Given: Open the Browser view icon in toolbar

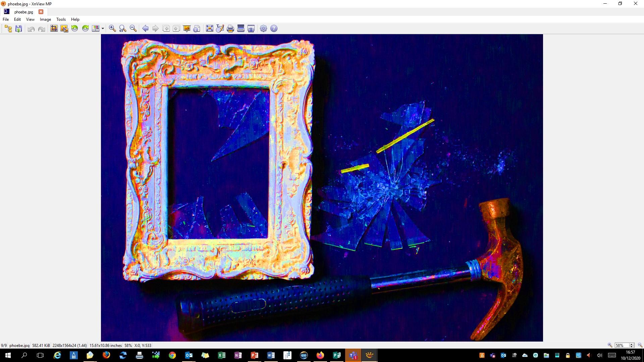Looking at the screenshot, I should (8, 28).
